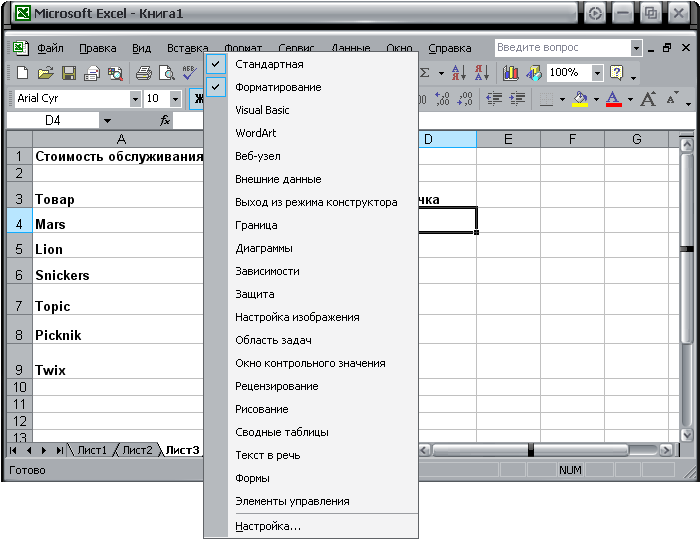Click the fx Insert Function icon
Image resolution: width=700 pixels, height=541 pixels.
tap(165, 120)
